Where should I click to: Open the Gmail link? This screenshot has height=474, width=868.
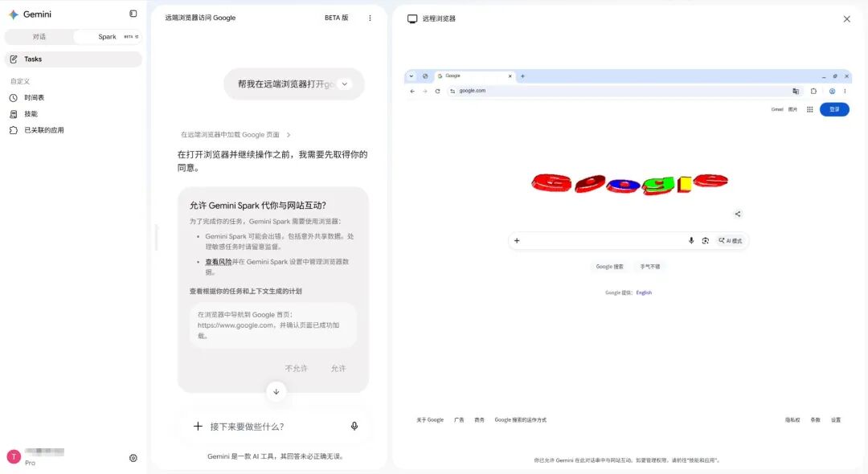pyautogui.click(x=777, y=109)
